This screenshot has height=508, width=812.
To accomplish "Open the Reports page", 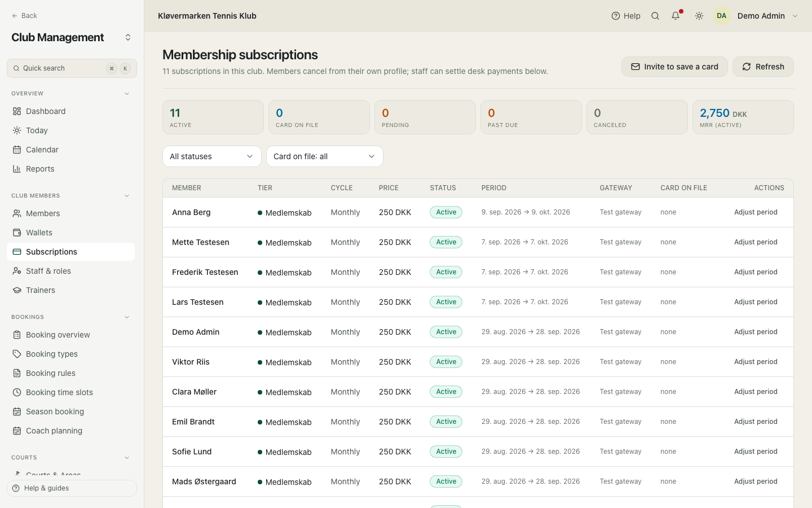I will tap(70, 169).
